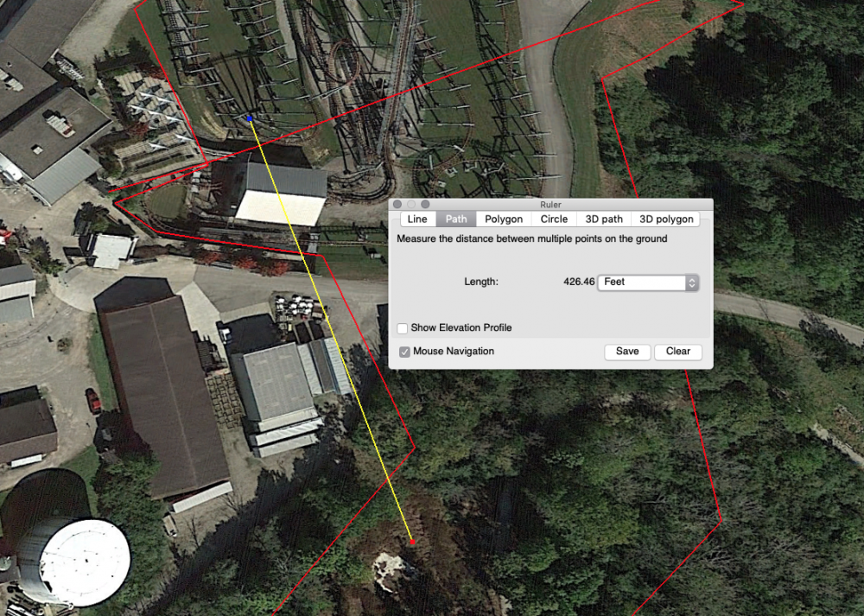Enable Show Elevation Profile checkbox
This screenshot has height=616, width=864.
[x=403, y=328]
